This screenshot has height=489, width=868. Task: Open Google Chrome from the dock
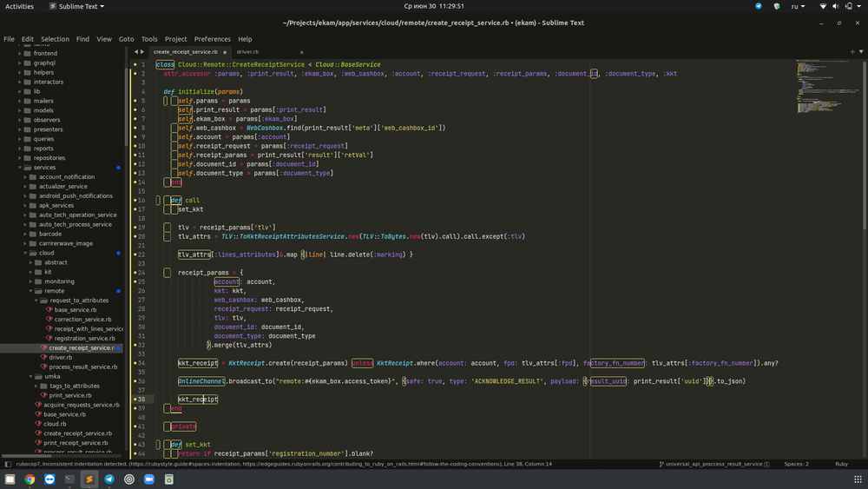click(x=30, y=479)
